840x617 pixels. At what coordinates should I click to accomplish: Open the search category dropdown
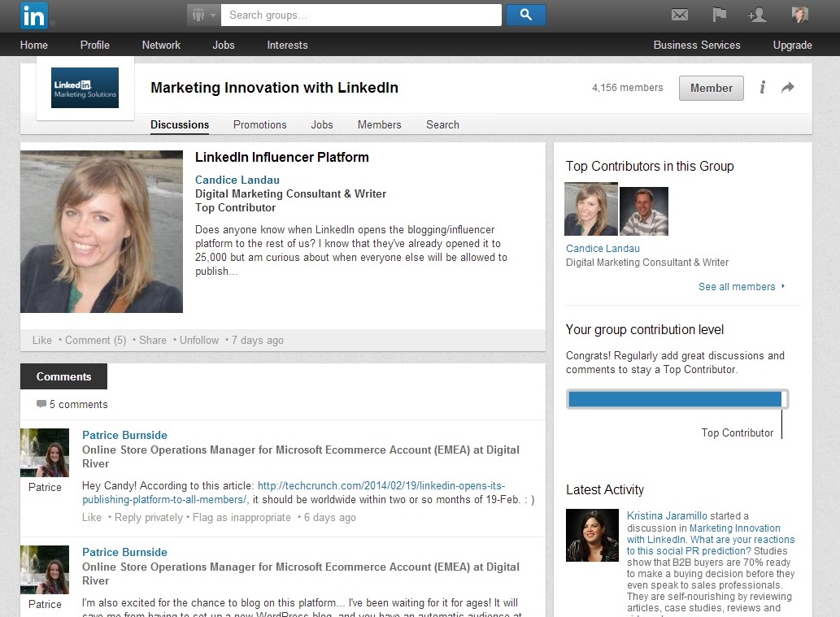click(x=203, y=15)
